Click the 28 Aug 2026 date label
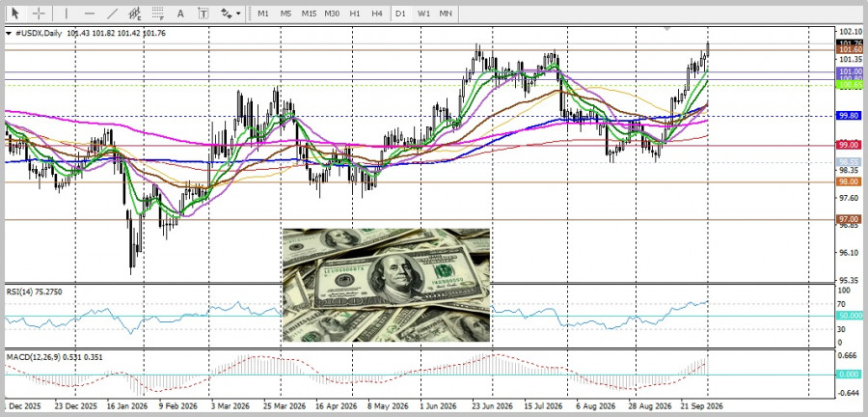The image size is (868, 417). coord(648,406)
